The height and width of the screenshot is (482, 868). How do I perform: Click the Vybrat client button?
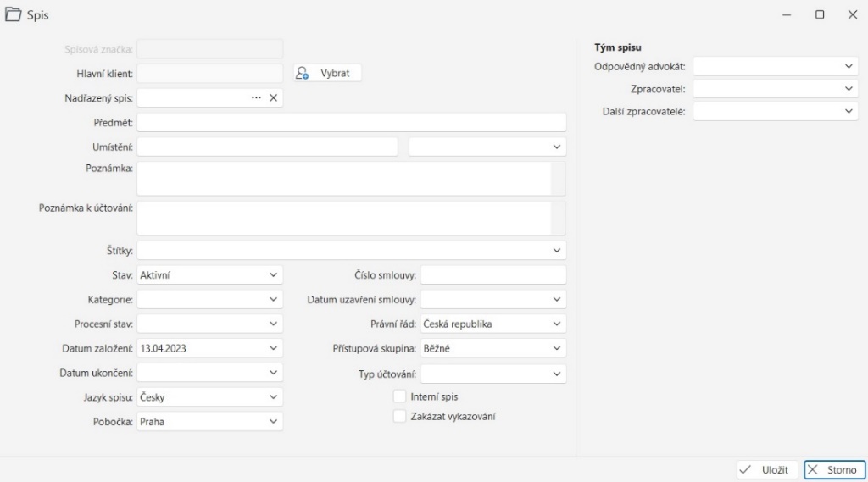point(328,74)
